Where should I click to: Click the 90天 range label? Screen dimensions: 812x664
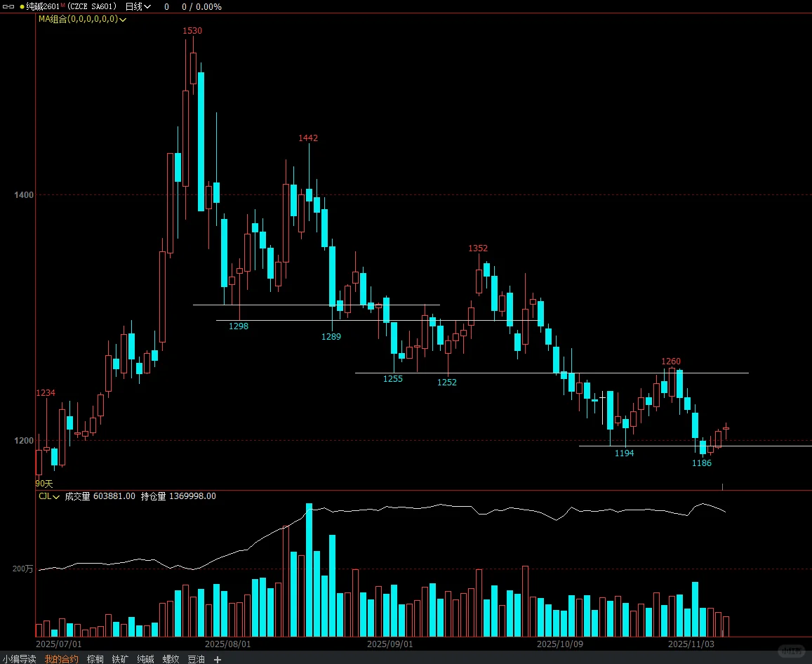pos(44,483)
